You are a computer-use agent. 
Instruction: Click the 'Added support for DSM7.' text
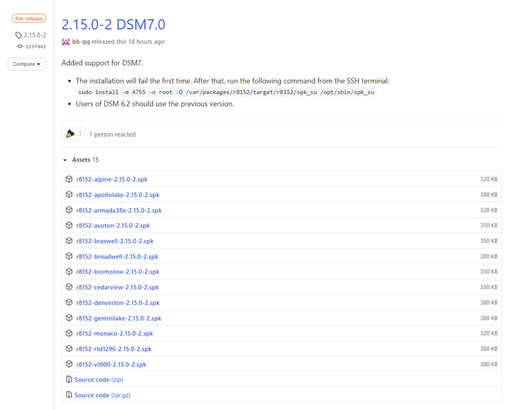103,63
